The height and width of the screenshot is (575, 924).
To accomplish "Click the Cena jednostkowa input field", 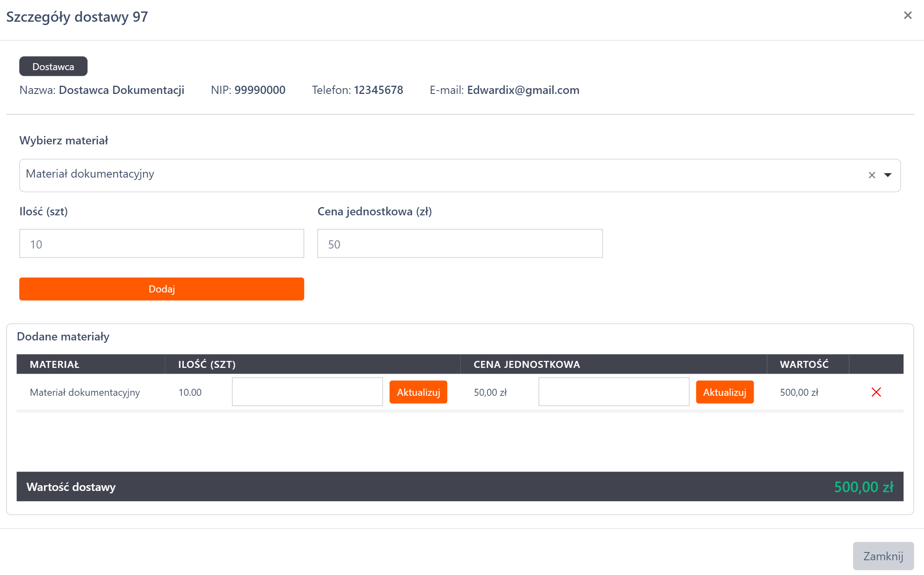I will pyautogui.click(x=460, y=244).
